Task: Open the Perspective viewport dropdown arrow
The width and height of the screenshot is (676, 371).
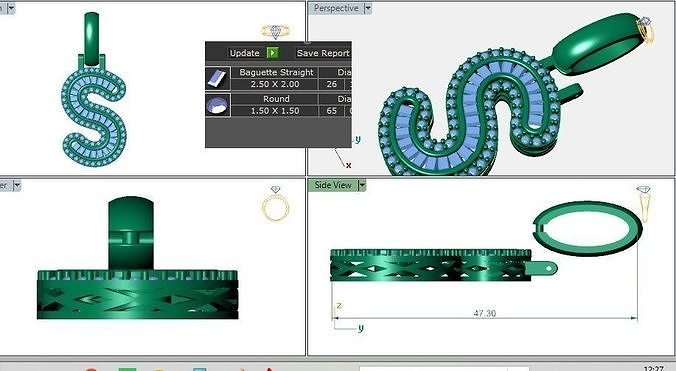Action: point(367,8)
